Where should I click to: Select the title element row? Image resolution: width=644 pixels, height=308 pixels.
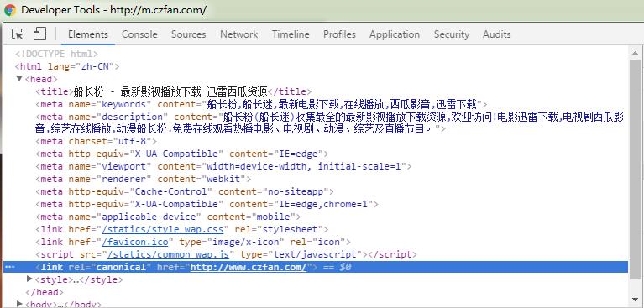click(173, 91)
